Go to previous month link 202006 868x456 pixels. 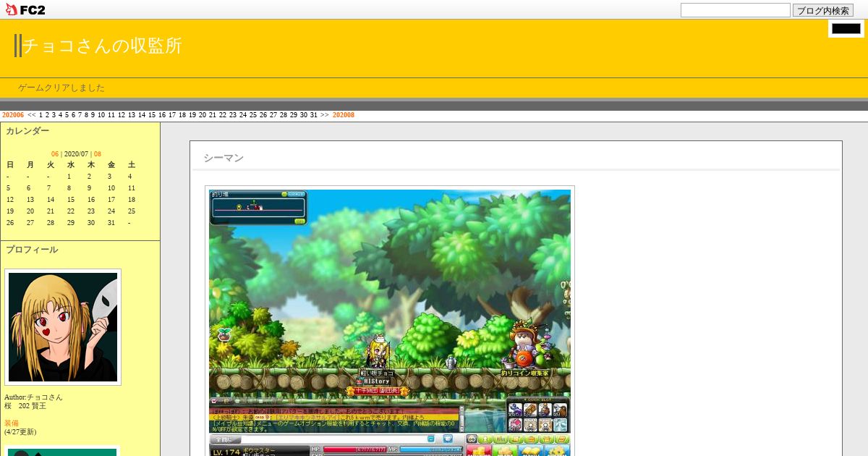click(13, 115)
